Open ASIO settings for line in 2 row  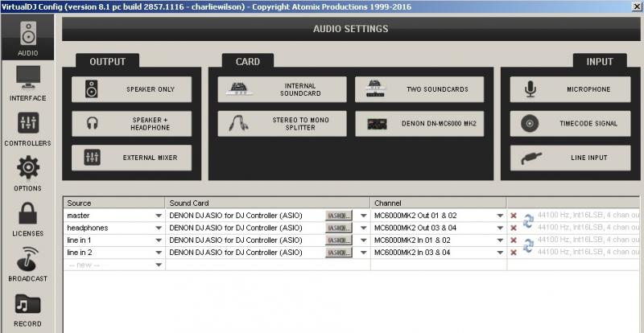(339, 253)
